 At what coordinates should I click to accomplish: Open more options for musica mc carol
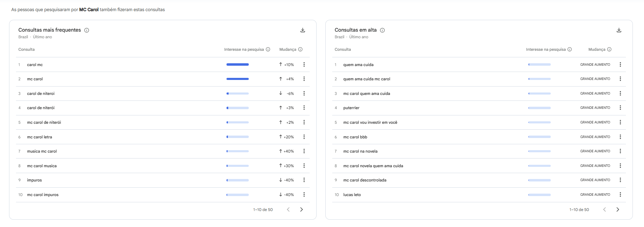304,151
